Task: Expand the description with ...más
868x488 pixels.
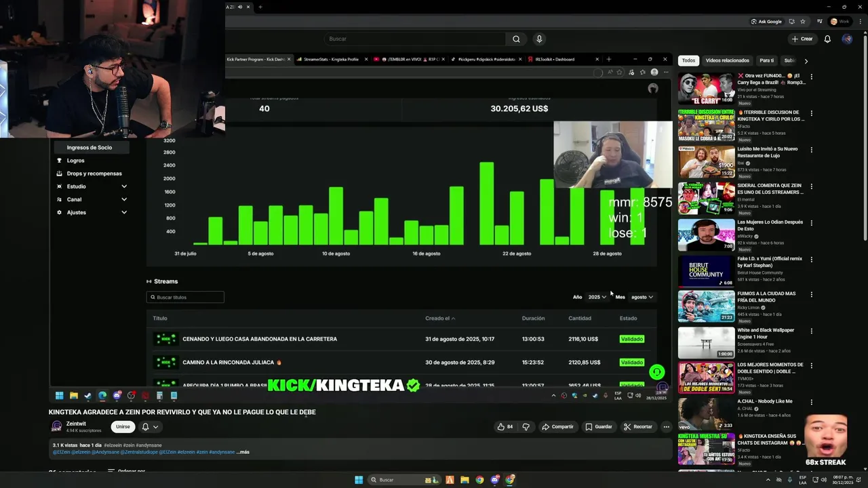Action: click(243, 452)
